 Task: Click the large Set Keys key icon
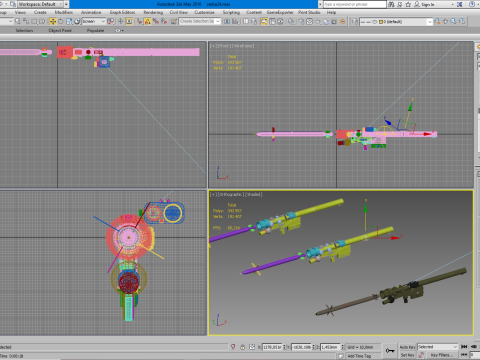pyautogui.click(x=390, y=351)
